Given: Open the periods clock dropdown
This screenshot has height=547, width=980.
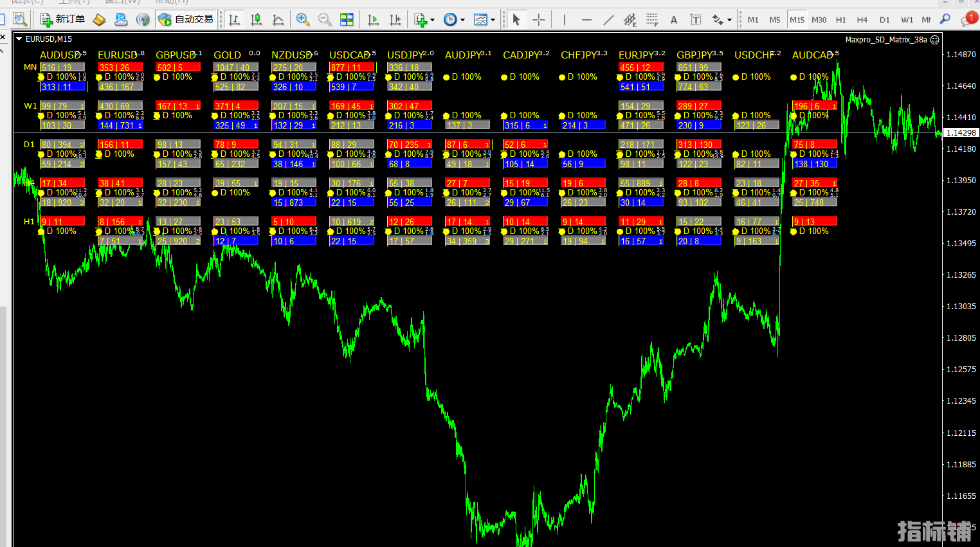Looking at the screenshot, I should (454, 20).
